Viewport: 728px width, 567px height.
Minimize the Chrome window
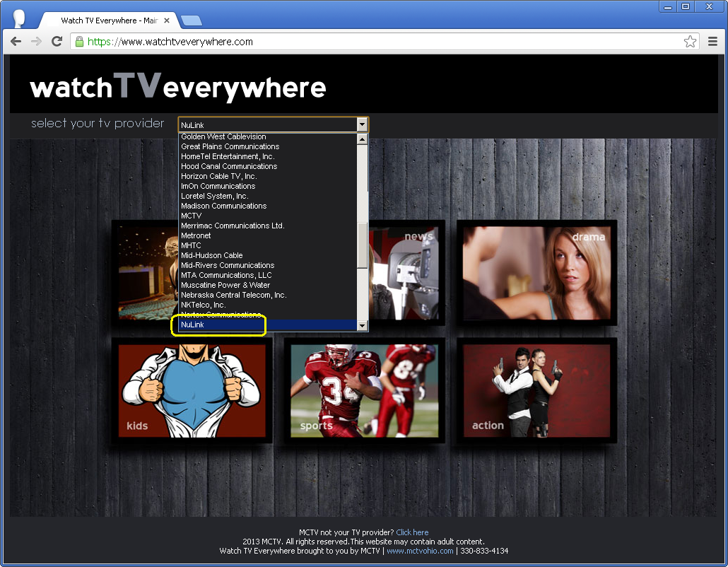tap(668, 7)
